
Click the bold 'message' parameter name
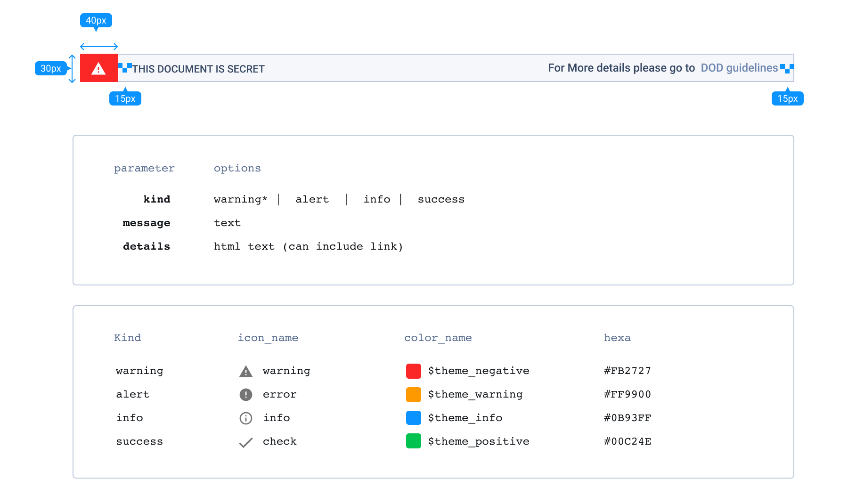147,223
